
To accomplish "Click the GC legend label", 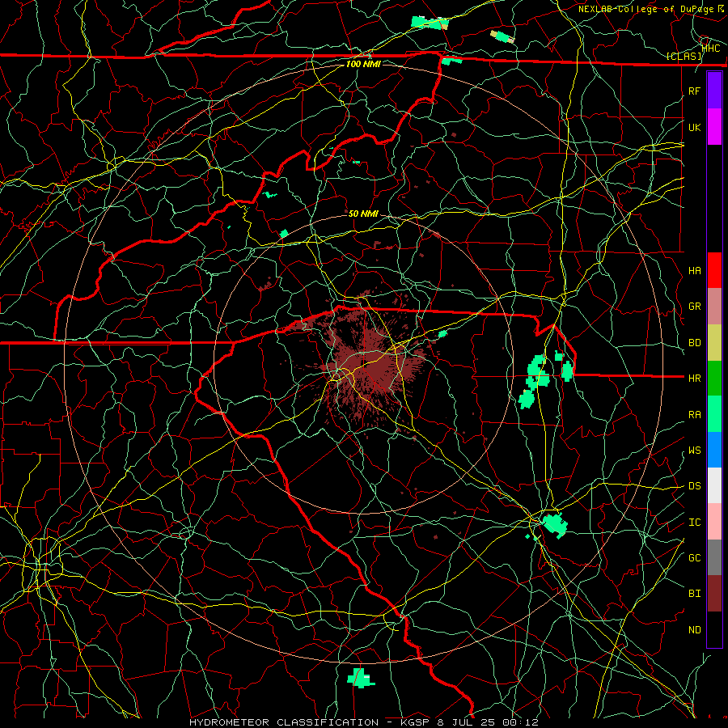I will click(x=694, y=558).
